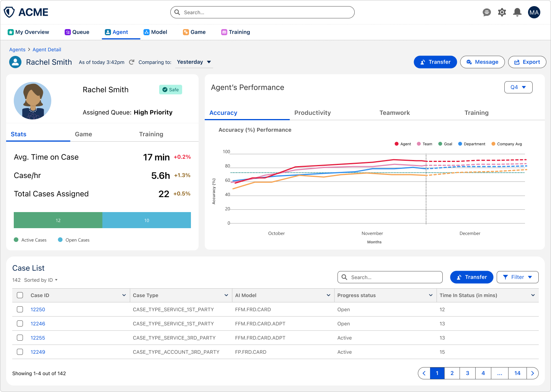Open the notifications bell
The image size is (551, 392).
pyautogui.click(x=517, y=12)
